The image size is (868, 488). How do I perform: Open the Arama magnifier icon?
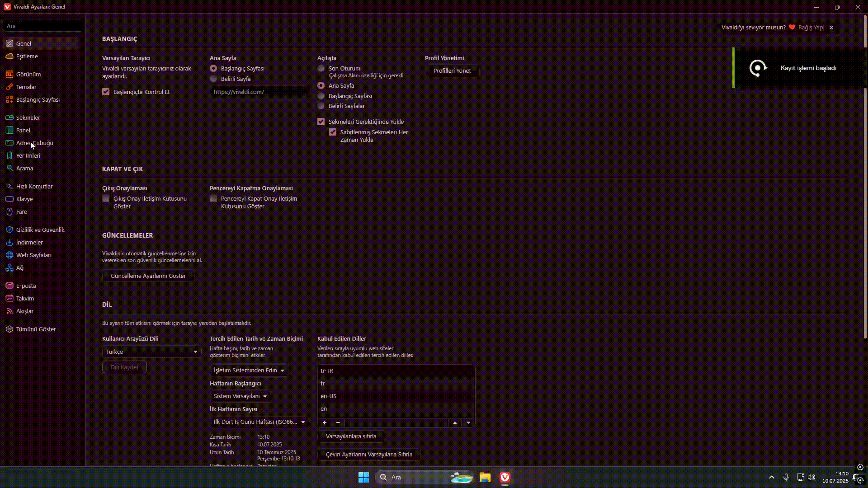point(9,169)
